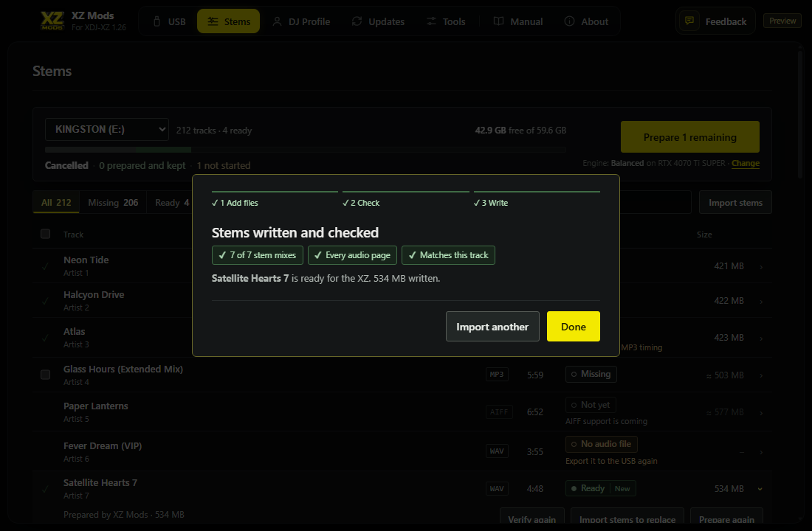
Task: Open Updates via its refresh-arrows icon
Action: click(x=357, y=21)
